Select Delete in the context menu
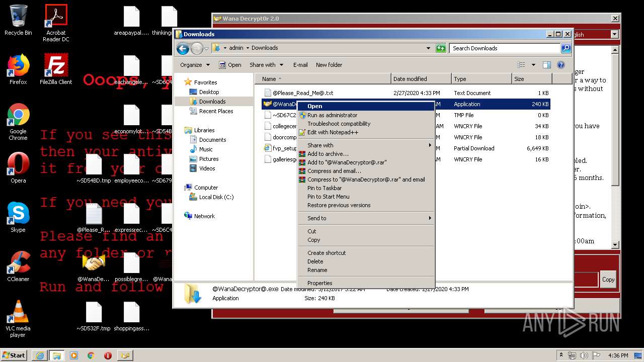The height and width of the screenshot is (362, 644). [366, 261]
